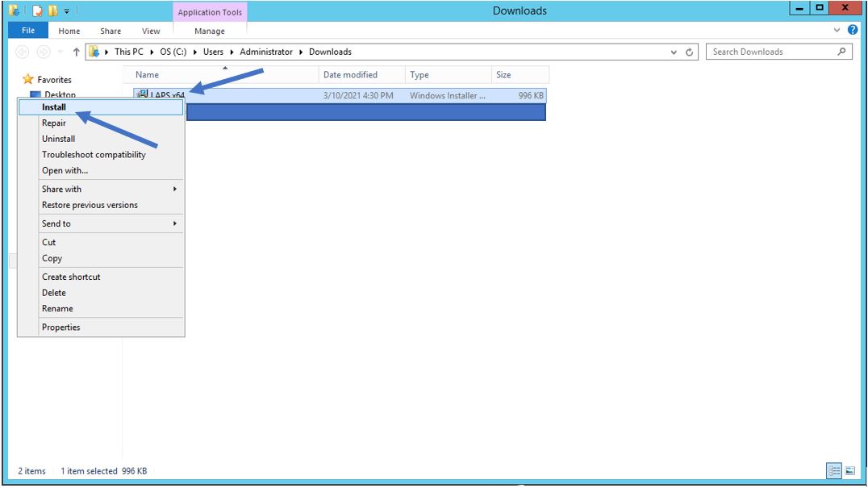
Task: Click the LAPS.x64 installer file icon
Action: coord(142,93)
